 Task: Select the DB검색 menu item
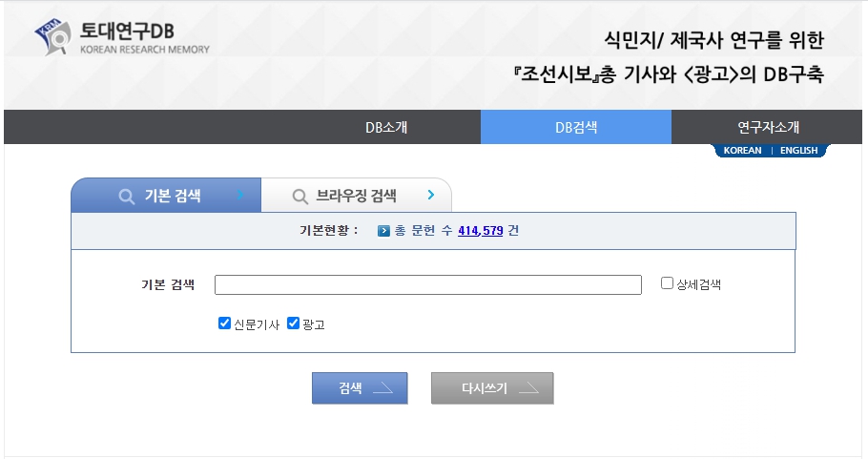click(576, 127)
